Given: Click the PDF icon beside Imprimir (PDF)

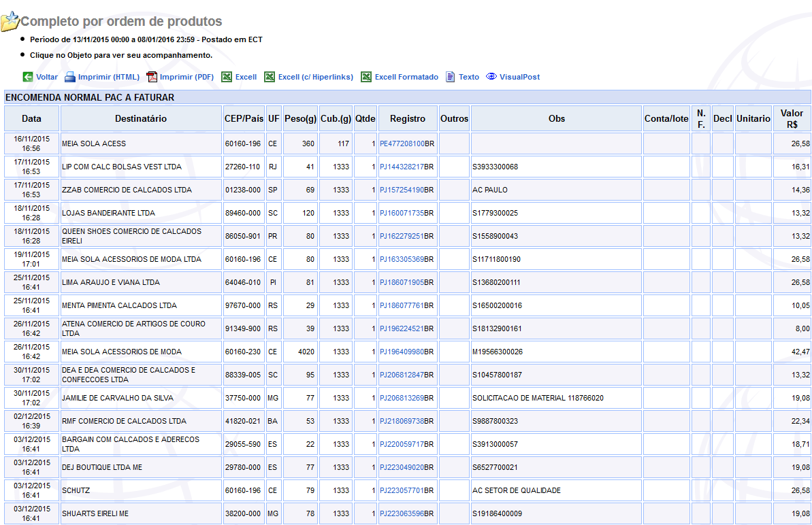Looking at the screenshot, I should (152, 77).
